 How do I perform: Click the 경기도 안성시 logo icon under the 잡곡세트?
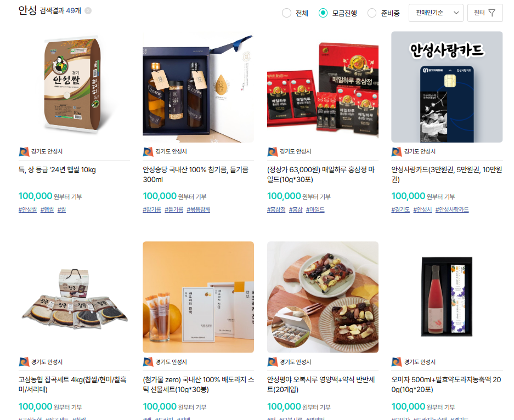[x=24, y=362]
